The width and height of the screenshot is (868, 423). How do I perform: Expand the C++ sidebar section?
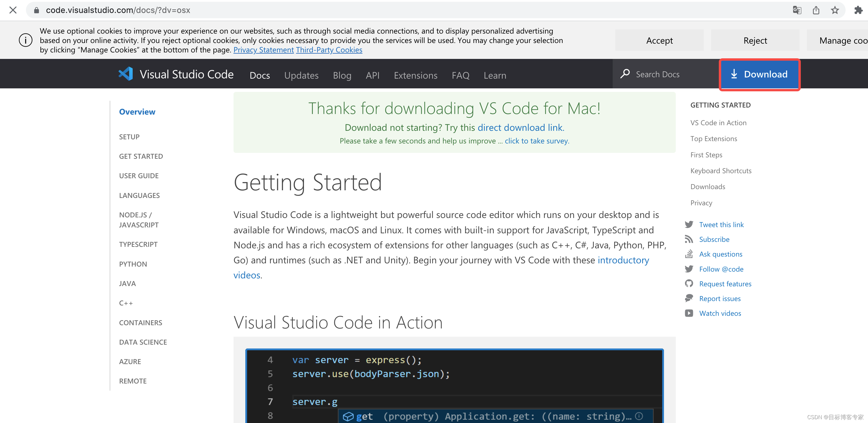(126, 303)
